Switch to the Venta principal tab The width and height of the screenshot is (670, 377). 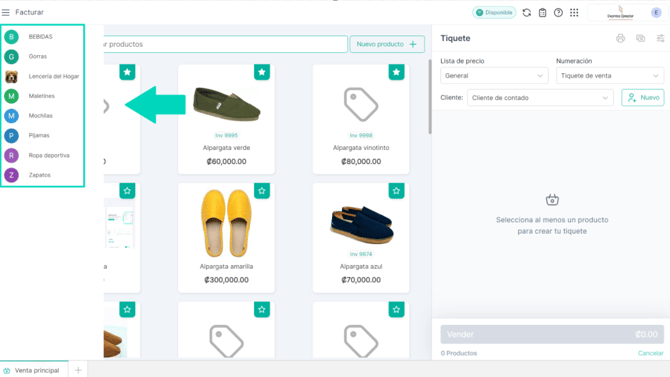click(x=34, y=370)
